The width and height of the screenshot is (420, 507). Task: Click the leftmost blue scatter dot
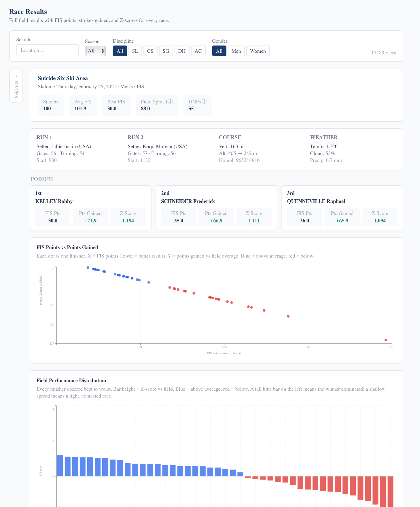click(88, 268)
